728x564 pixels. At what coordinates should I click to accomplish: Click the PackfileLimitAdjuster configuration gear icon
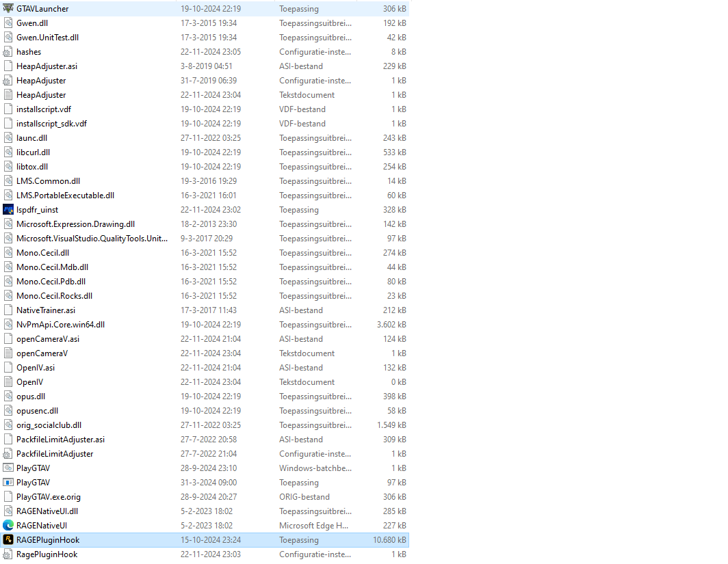click(8, 454)
